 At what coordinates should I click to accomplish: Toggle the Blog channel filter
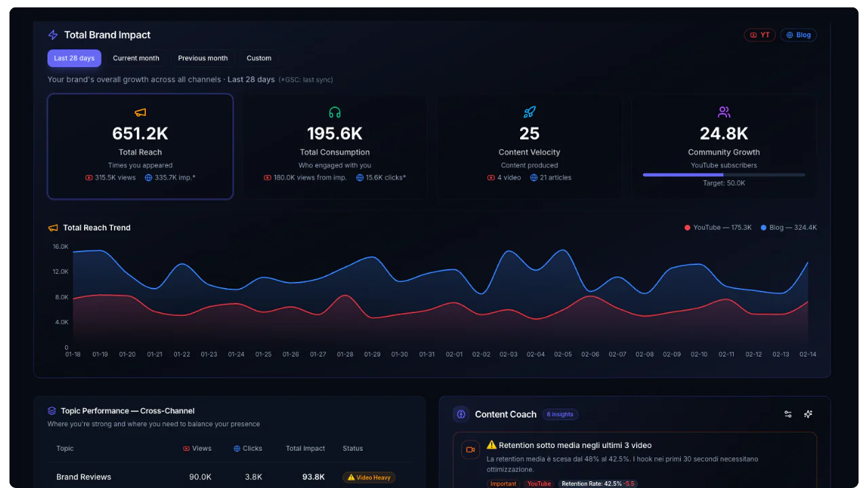pyautogui.click(x=798, y=35)
